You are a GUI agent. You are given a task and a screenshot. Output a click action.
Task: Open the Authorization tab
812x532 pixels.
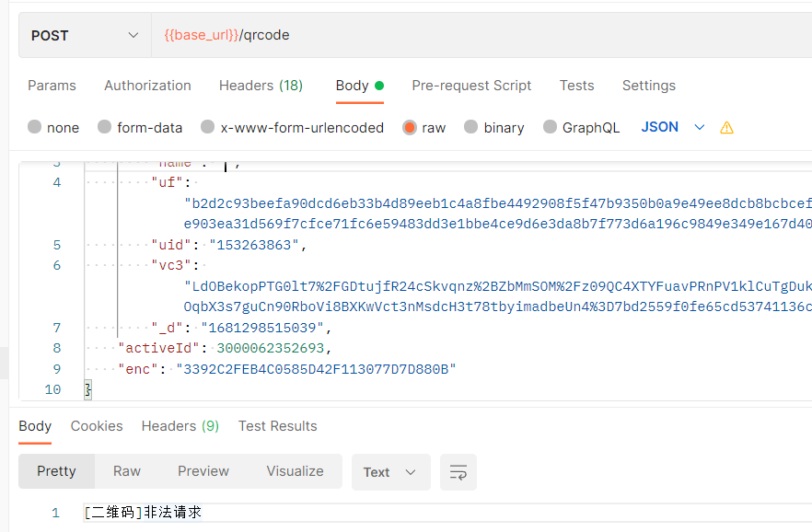coord(147,85)
